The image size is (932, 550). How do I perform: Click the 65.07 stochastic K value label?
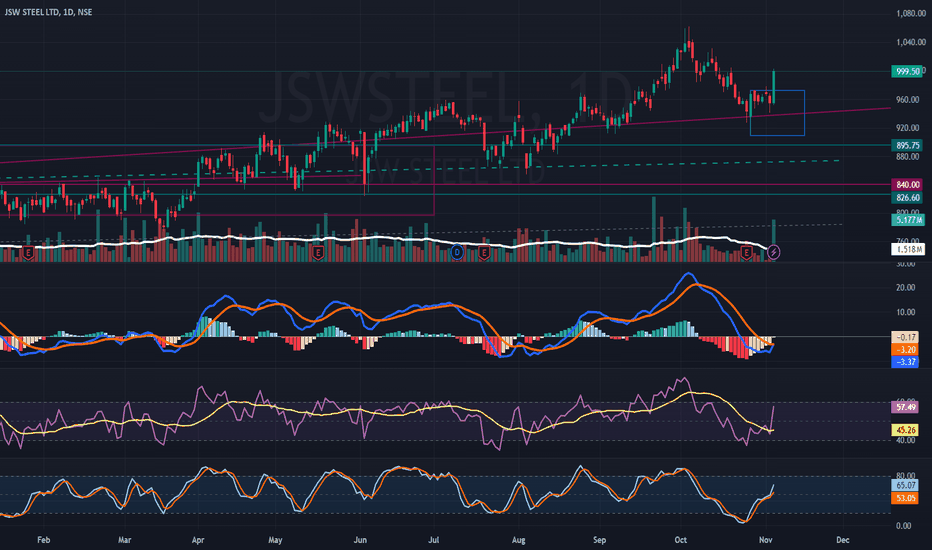pos(905,486)
